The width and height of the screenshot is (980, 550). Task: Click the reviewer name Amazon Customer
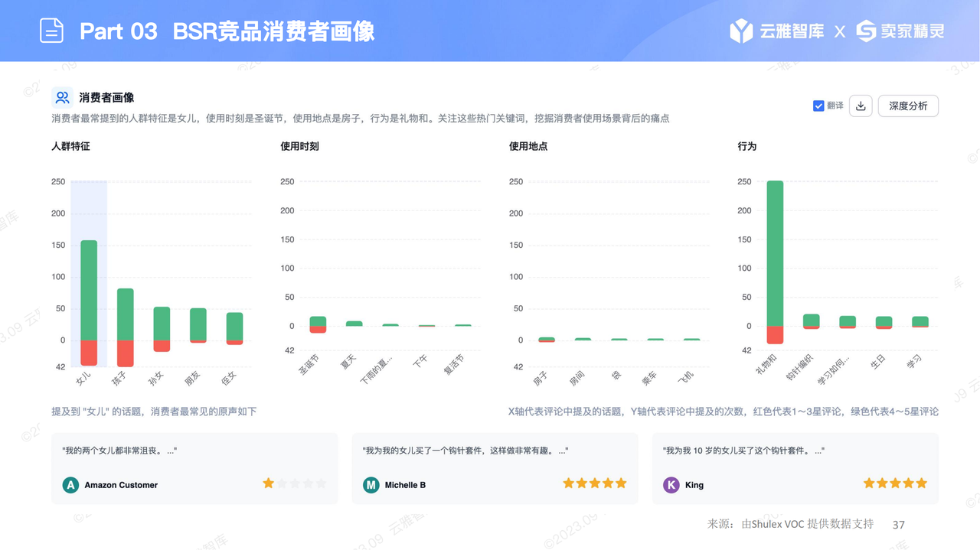(x=121, y=485)
